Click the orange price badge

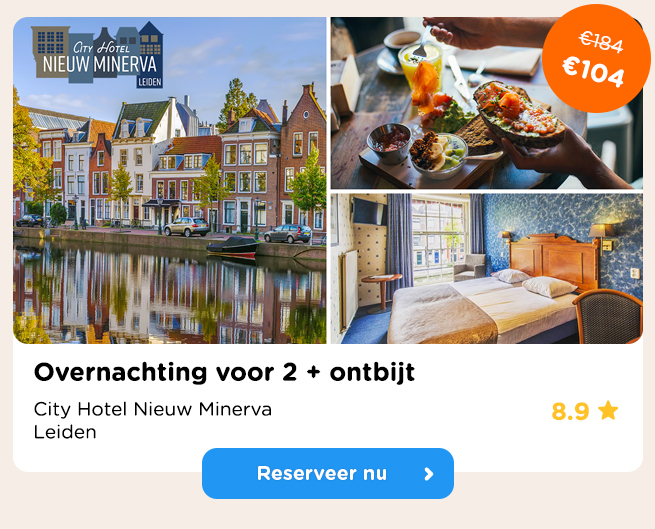click(x=596, y=58)
